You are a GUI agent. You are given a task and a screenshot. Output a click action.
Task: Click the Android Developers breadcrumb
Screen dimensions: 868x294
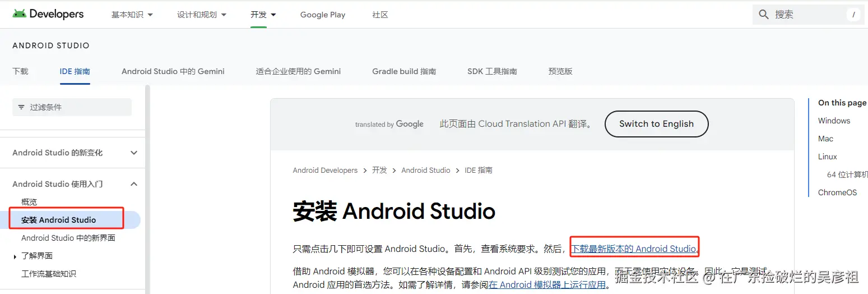pos(325,170)
